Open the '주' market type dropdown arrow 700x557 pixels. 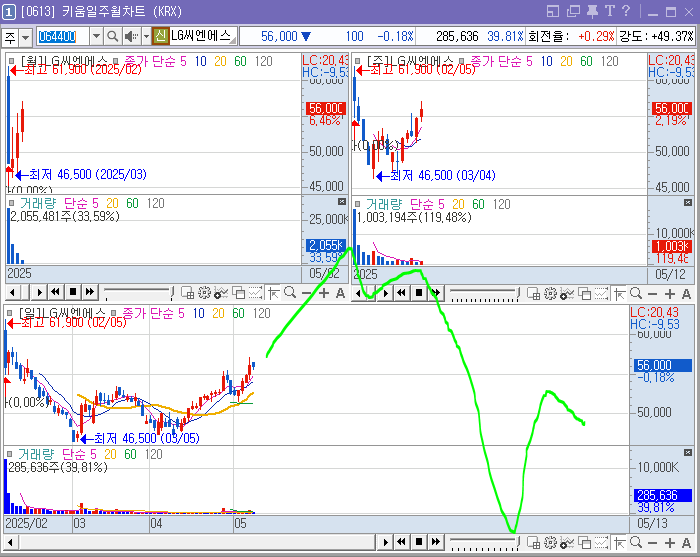pyautogui.click(x=25, y=37)
